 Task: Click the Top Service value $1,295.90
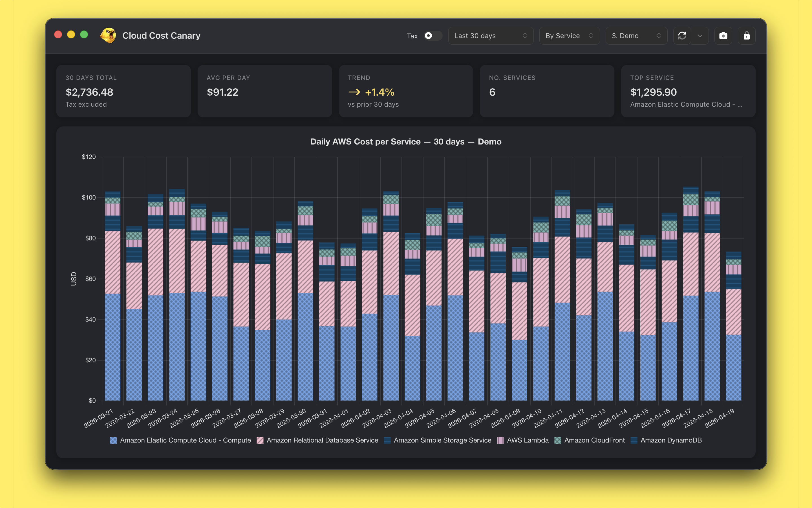pos(653,92)
